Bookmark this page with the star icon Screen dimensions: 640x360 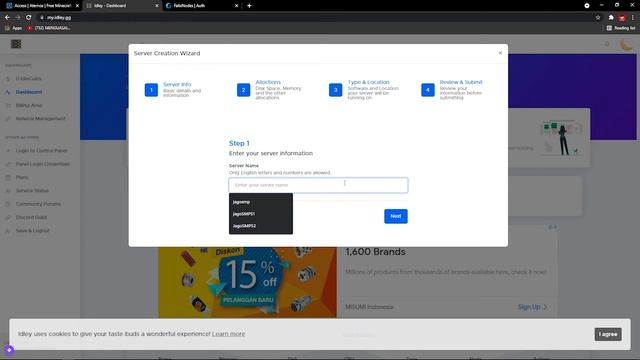tap(598, 18)
